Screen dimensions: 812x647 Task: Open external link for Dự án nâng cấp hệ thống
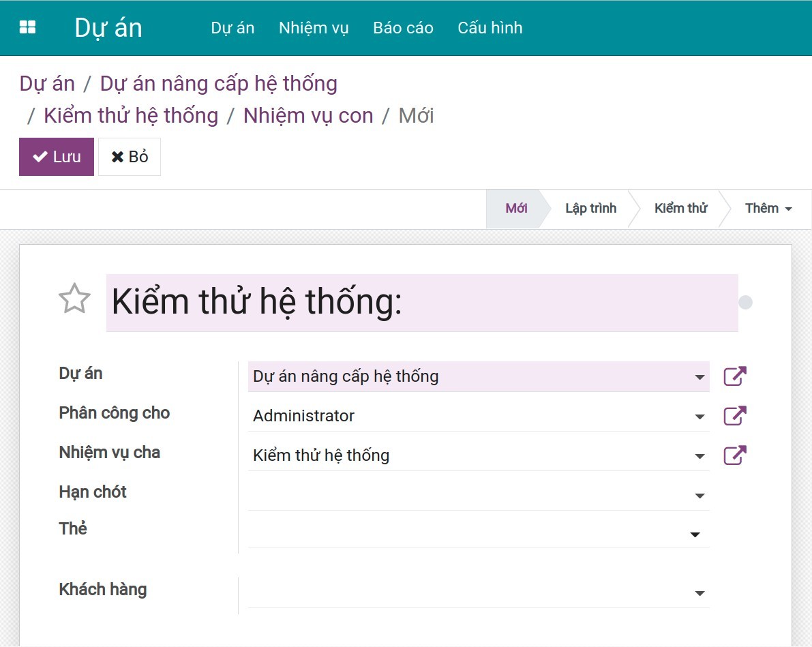pyautogui.click(x=734, y=376)
